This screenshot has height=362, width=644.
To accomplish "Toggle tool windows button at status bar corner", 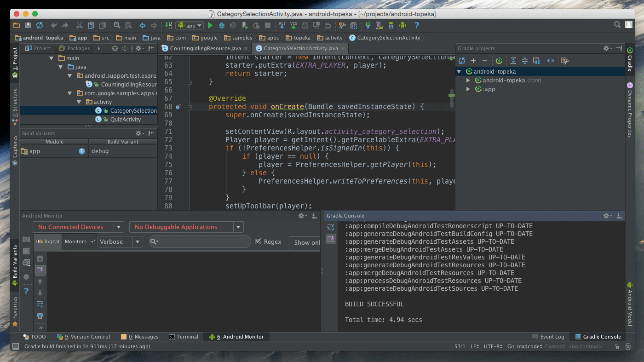I will (16, 346).
